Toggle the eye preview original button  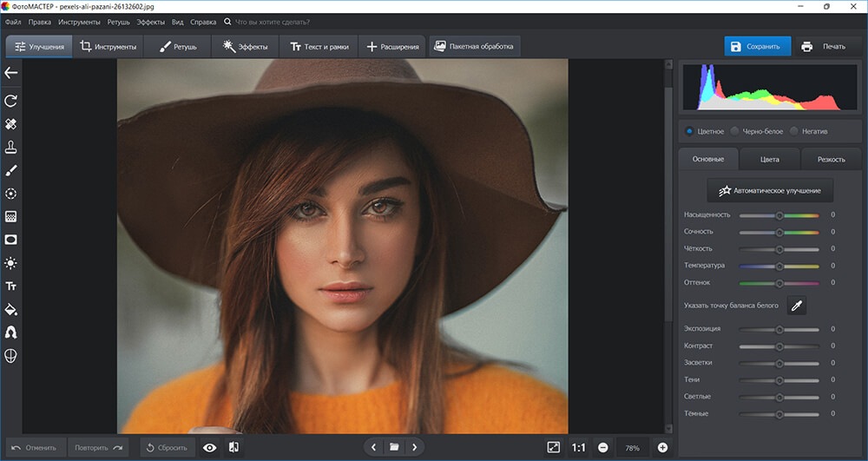coord(210,448)
